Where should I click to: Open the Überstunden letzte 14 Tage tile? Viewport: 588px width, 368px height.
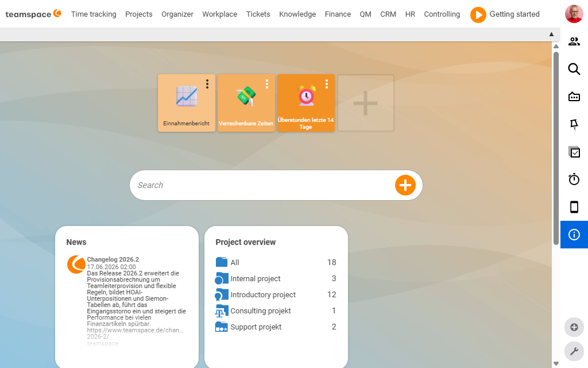click(x=305, y=103)
